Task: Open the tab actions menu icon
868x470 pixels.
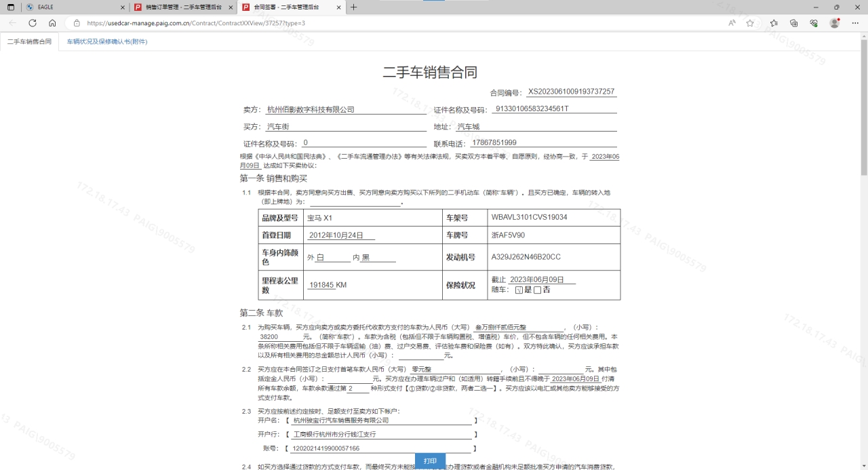Action: coord(11,7)
